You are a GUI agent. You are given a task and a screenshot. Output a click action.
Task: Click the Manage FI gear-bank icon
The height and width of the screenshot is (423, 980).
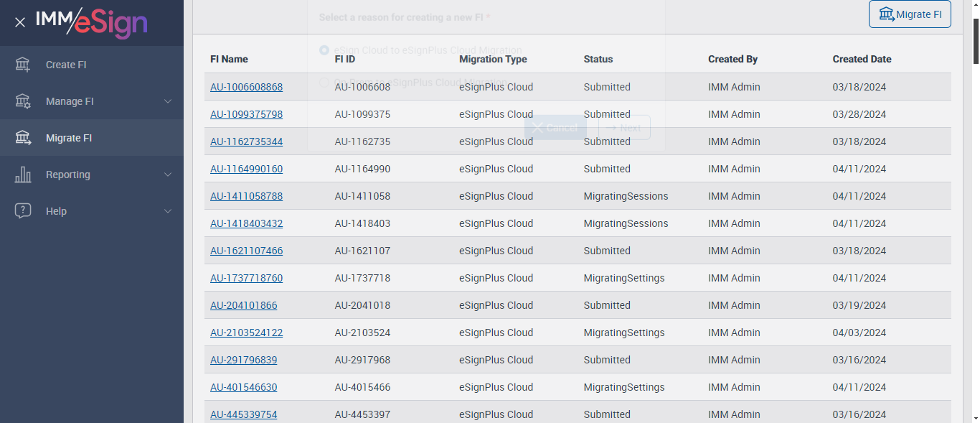pos(23,101)
